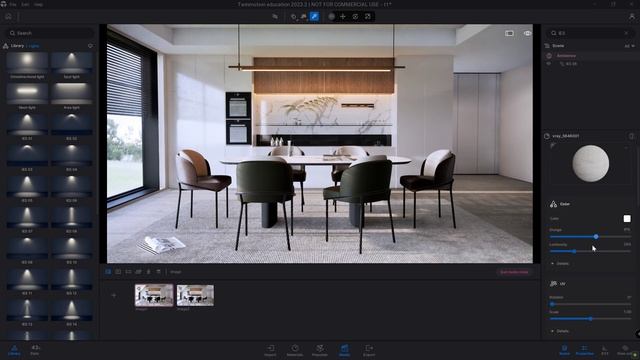Viewport: 640px width, 360px height.
Task: Click the Luminosity slider handle
Action: (x=574, y=251)
